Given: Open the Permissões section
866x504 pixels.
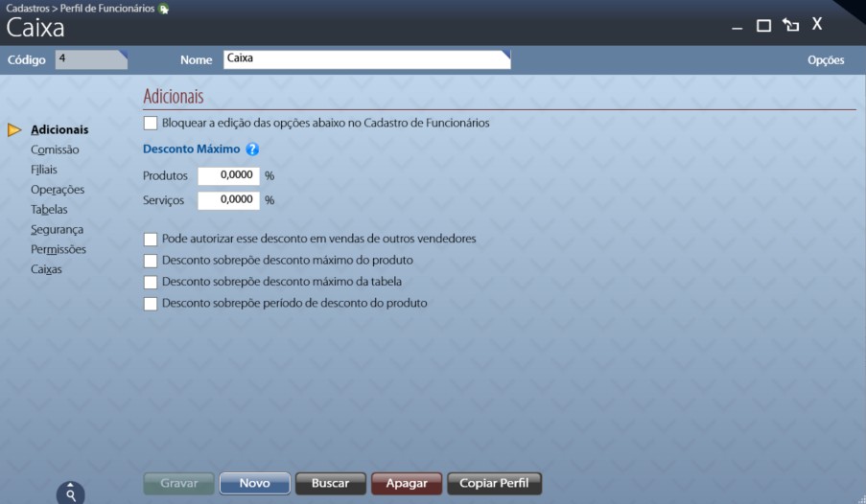Looking at the screenshot, I should pyautogui.click(x=59, y=250).
